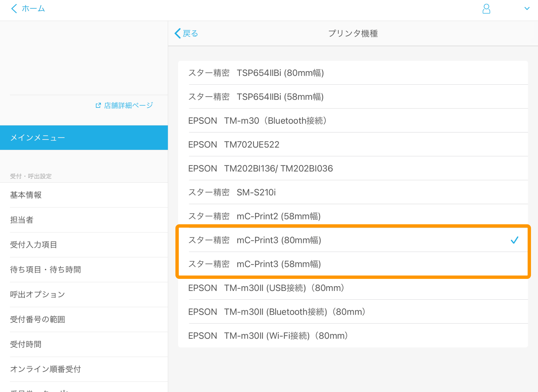Select EPSON TM-m30II (Wi-Fi接続) (80mm) printer
The width and height of the screenshot is (538, 392).
pos(353,335)
